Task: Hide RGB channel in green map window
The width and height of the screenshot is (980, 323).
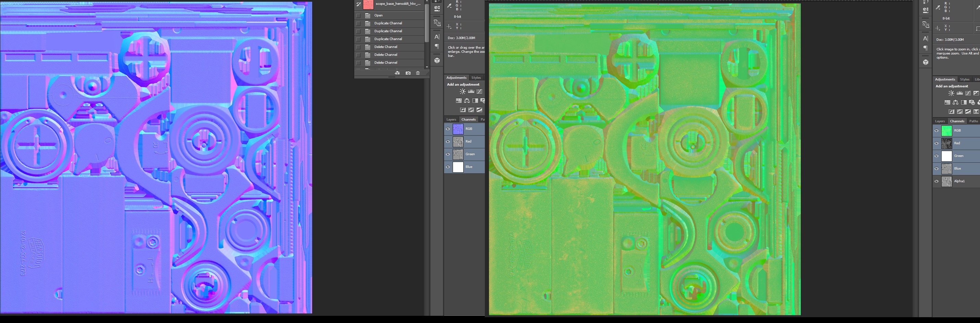Action: (x=936, y=131)
